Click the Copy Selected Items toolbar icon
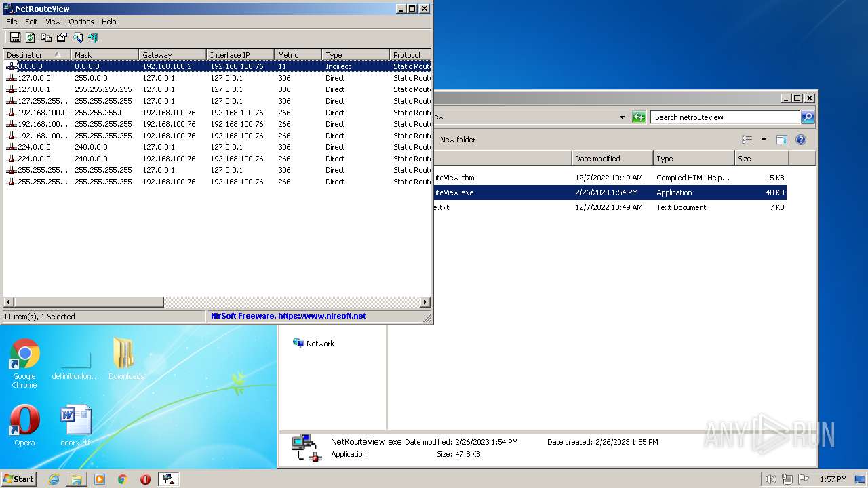 click(x=46, y=37)
